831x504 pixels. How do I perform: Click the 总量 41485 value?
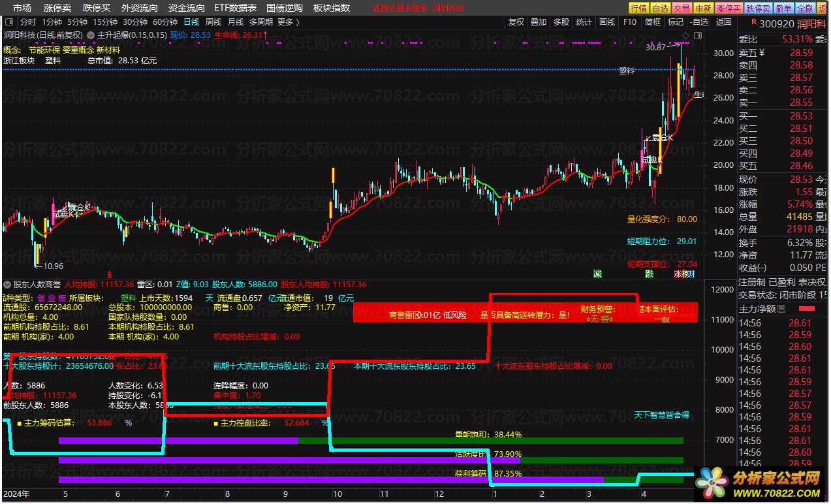tap(799, 217)
